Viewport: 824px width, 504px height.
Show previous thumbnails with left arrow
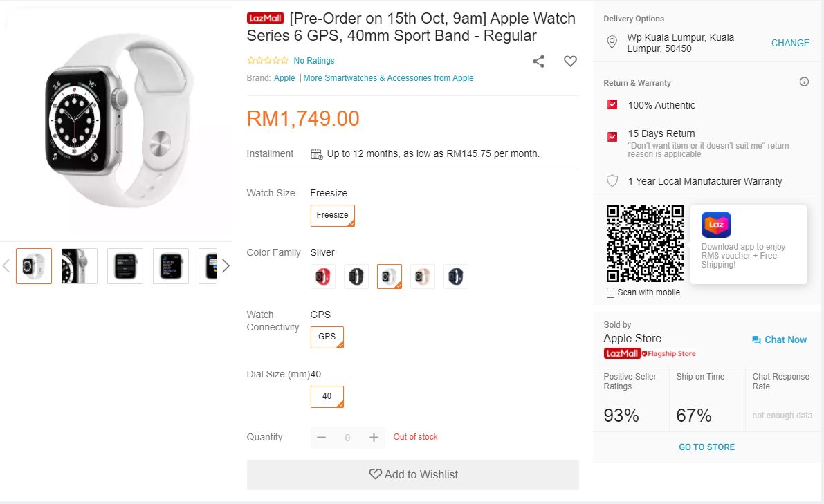pos(6,266)
